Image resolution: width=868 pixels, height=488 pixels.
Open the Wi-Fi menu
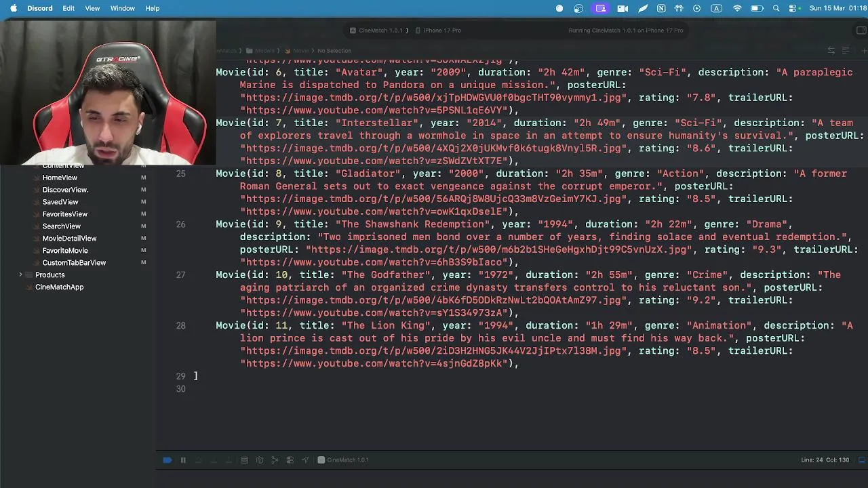737,8
